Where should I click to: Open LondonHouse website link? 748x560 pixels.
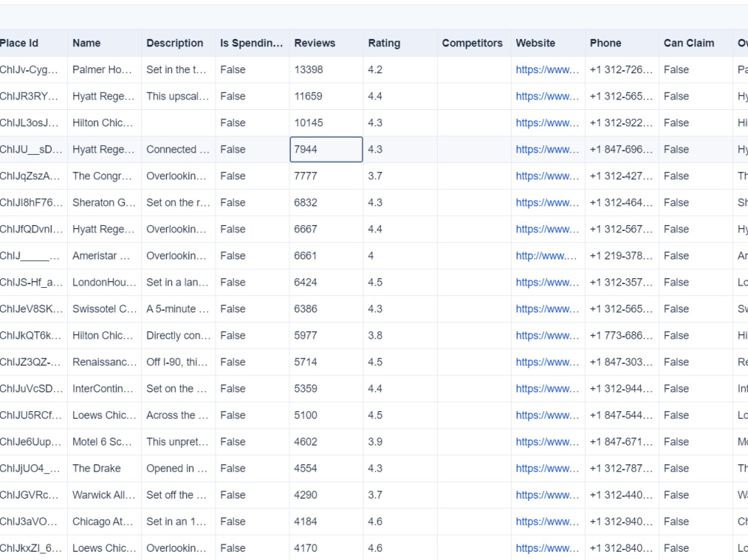(x=548, y=283)
